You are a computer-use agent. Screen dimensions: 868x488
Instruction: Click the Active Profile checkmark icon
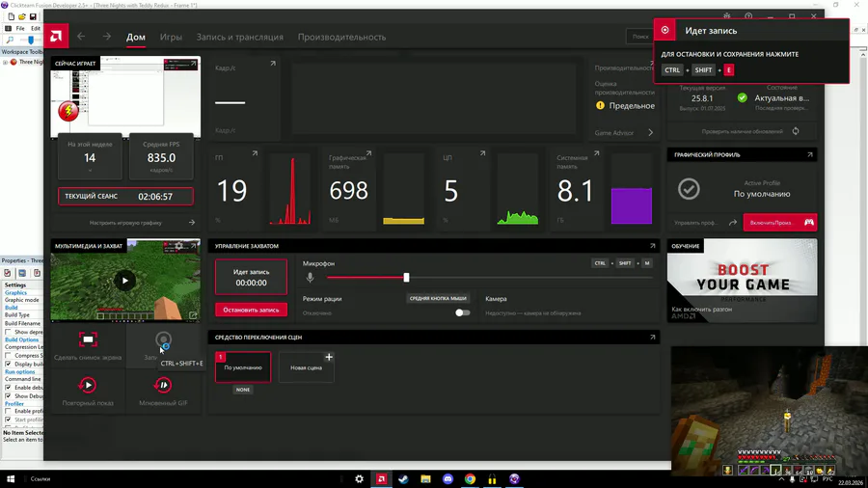pyautogui.click(x=689, y=189)
